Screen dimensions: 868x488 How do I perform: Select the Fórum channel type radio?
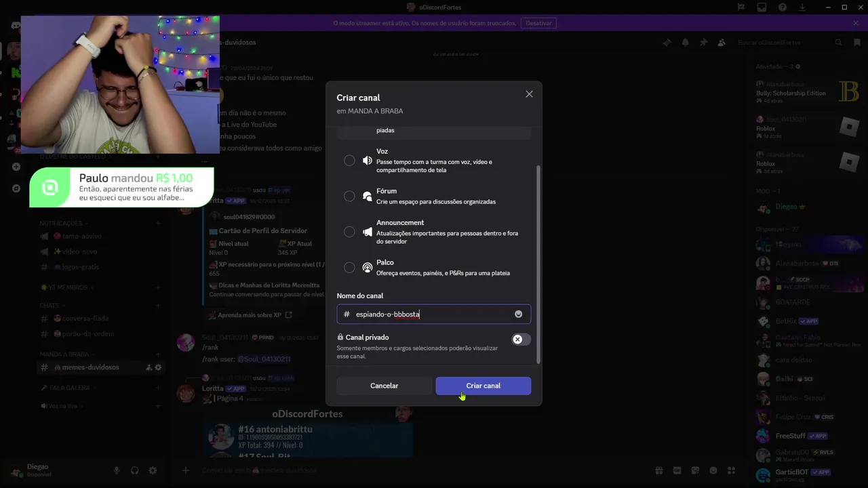(x=349, y=196)
